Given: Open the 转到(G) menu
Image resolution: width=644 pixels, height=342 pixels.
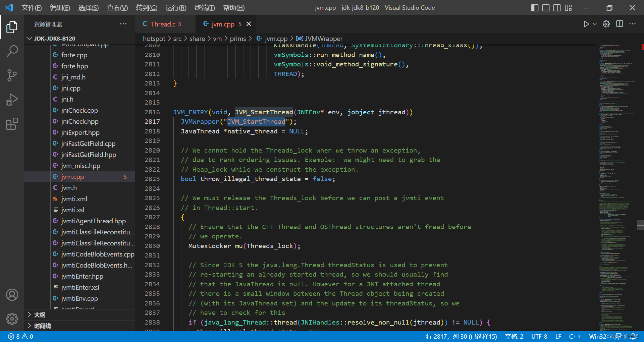Looking at the screenshot, I should pos(147,8).
